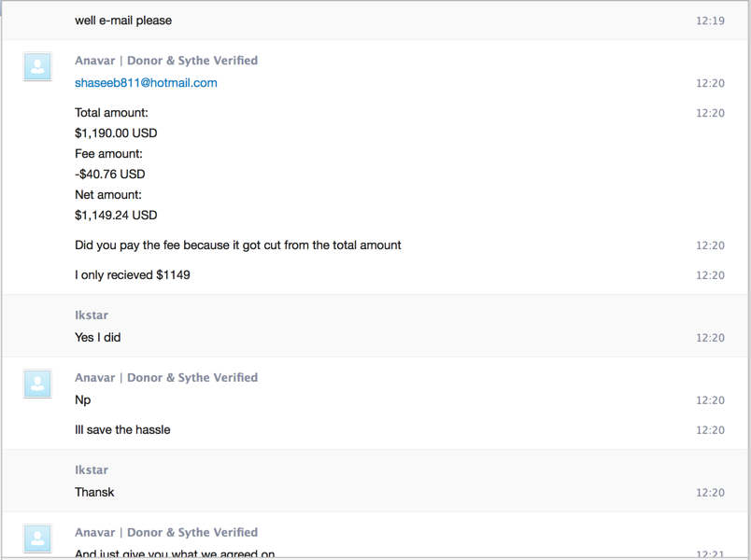
Task: Click Anavar's username above the "Np" message
Action: (166, 378)
